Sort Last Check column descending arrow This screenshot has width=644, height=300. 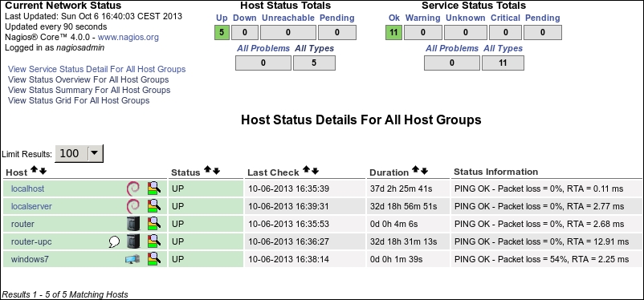pos(315,171)
